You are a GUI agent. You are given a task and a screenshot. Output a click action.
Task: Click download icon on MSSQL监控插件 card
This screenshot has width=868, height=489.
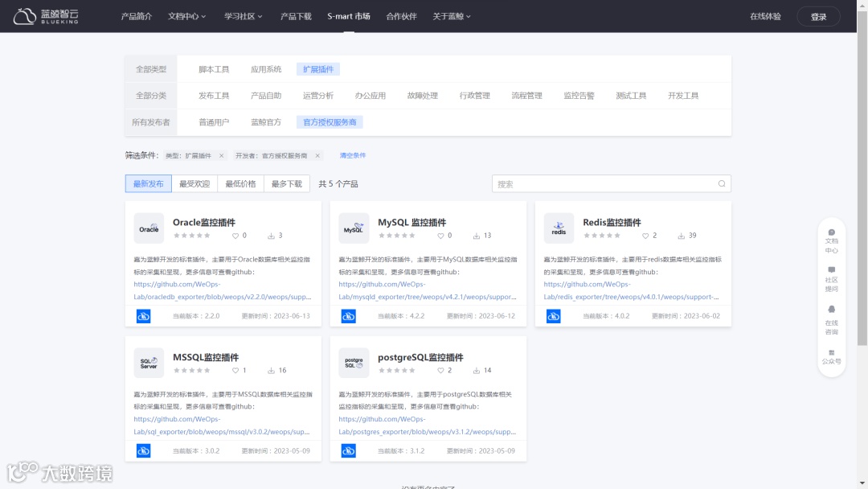[272, 371]
